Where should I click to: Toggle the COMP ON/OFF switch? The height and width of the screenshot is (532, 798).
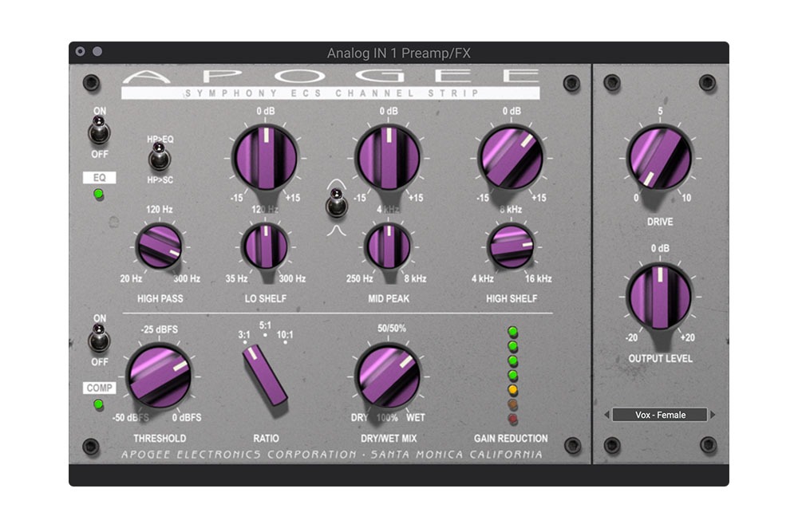pos(99,337)
